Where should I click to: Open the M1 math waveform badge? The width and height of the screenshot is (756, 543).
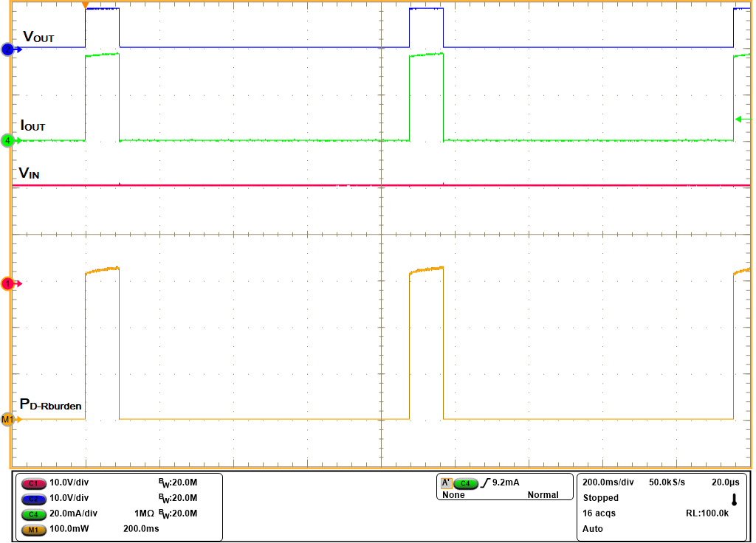tap(33, 529)
